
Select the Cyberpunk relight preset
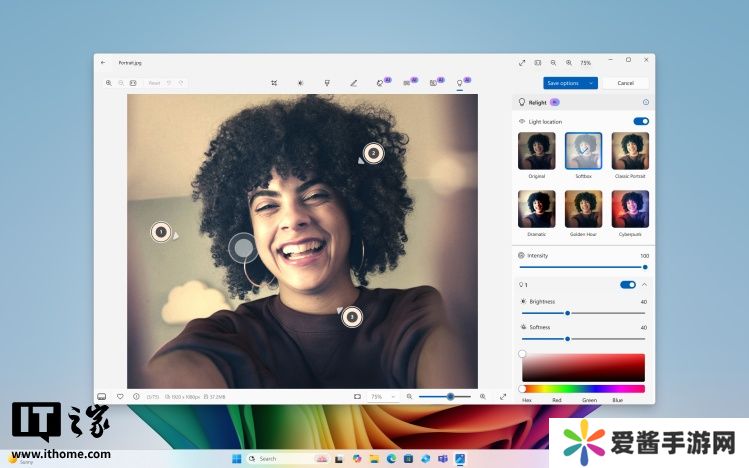point(630,209)
